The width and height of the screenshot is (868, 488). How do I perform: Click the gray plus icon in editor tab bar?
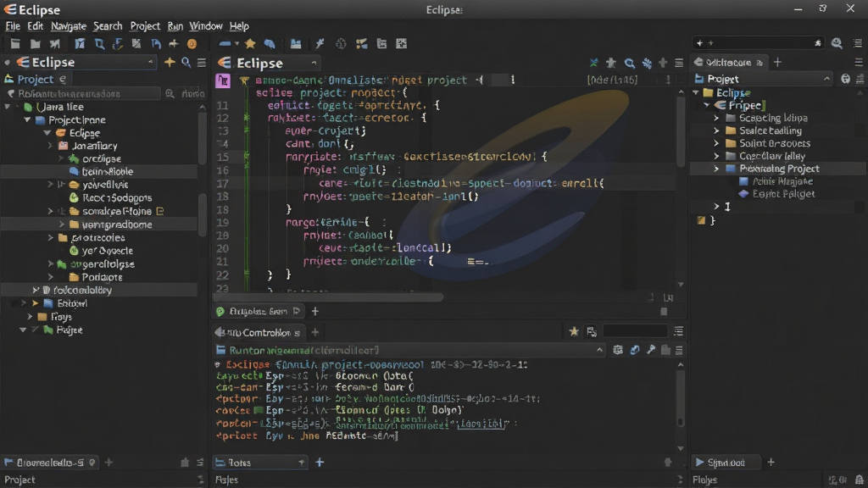tap(663, 63)
